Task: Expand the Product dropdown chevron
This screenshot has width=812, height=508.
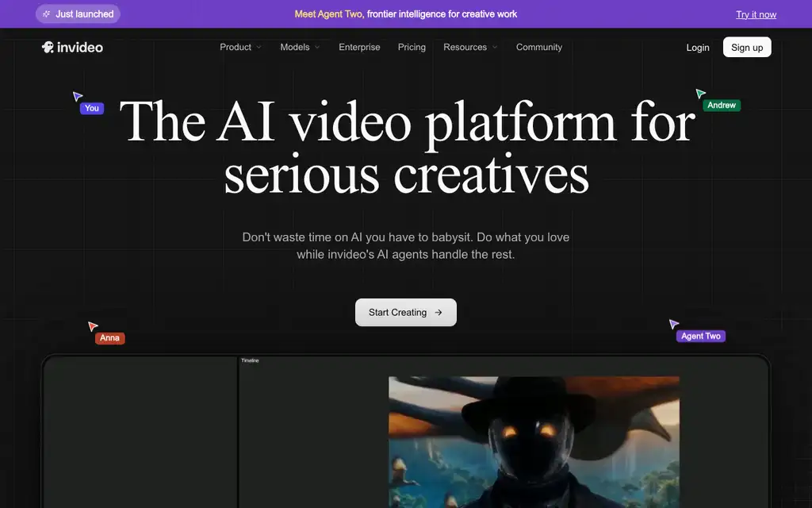Action: click(259, 47)
